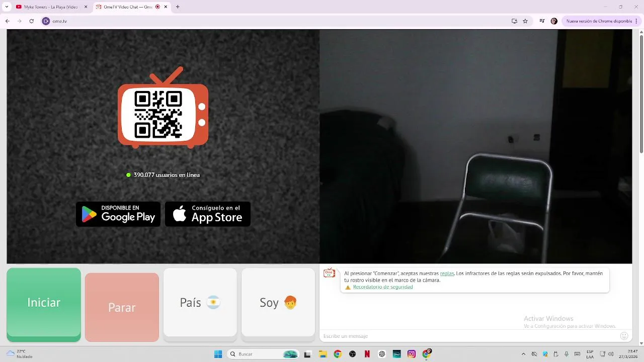Image resolution: width=644 pixels, height=362 pixels.
Task: Reload the ome.tv page
Action: (31, 21)
